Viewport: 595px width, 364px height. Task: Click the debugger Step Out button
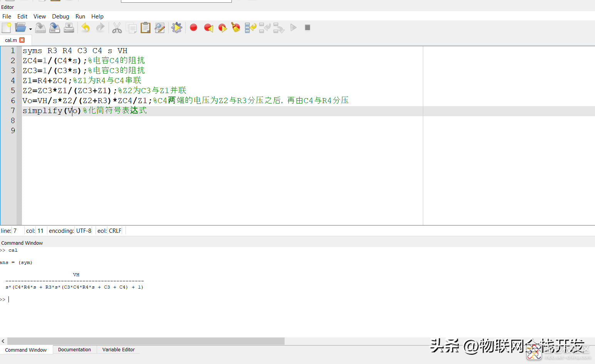(279, 28)
